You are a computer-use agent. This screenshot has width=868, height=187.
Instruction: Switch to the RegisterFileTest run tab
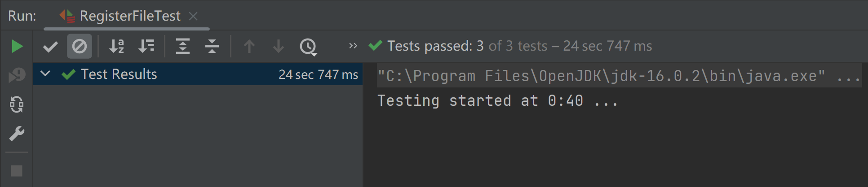(120, 16)
